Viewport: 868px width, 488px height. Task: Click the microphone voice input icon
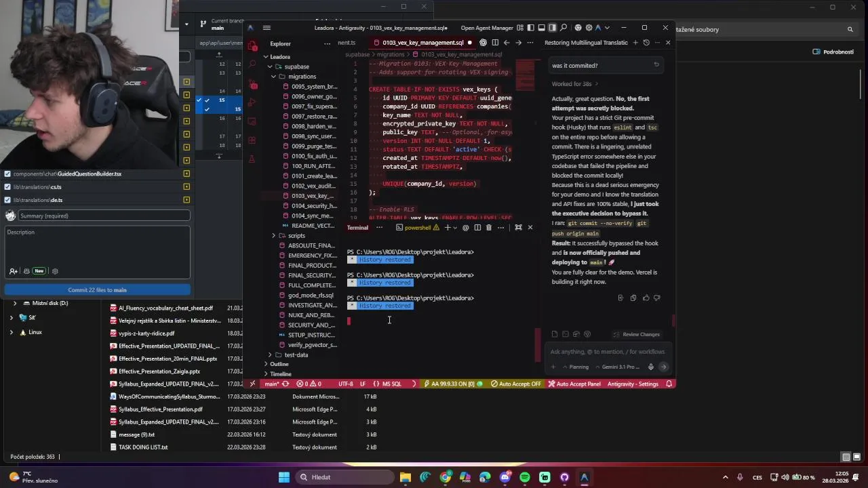(650, 367)
